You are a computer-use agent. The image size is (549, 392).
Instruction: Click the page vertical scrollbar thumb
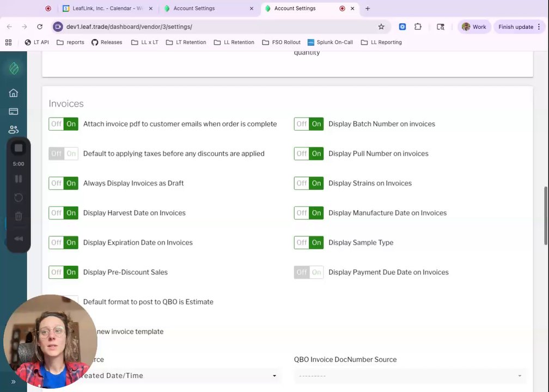546,216
